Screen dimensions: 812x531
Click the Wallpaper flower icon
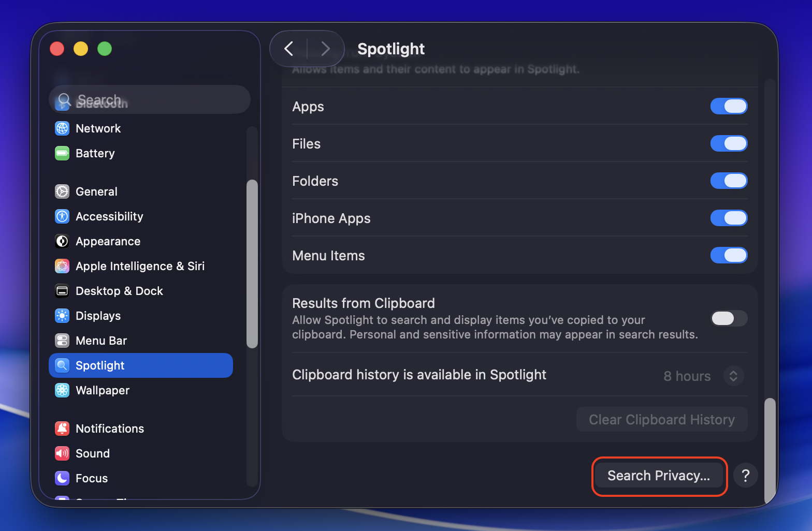pos(62,390)
